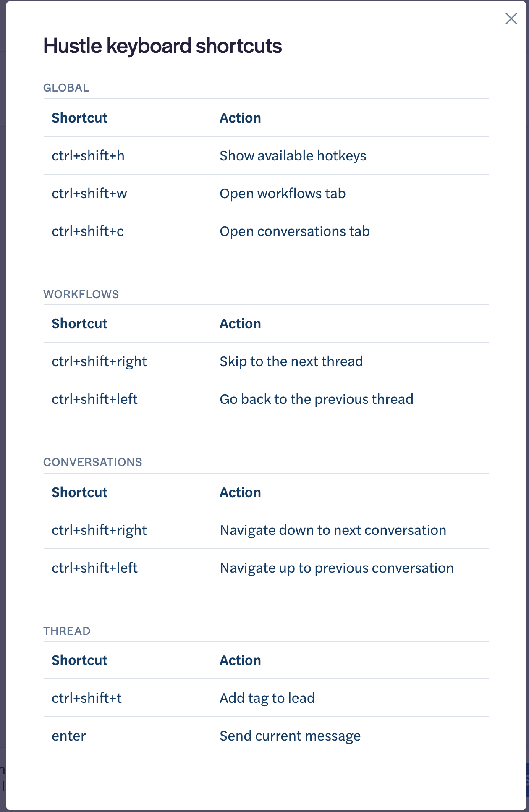Click the GLOBAL section heading
The width and height of the screenshot is (529, 812).
tap(66, 88)
